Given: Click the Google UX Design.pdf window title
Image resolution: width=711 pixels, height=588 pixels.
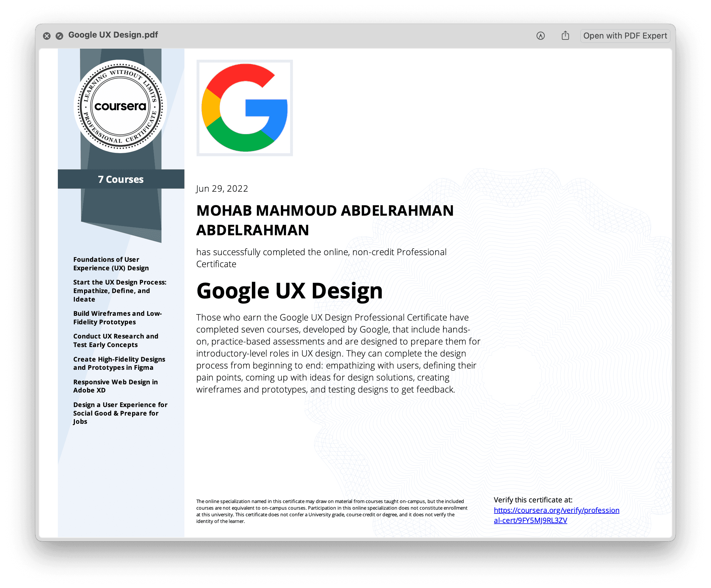Looking at the screenshot, I should (x=113, y=35).
